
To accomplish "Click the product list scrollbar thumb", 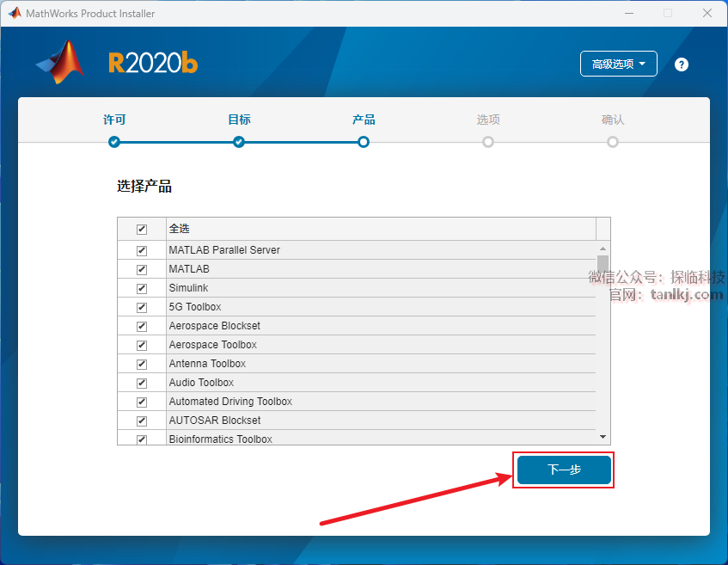I will pyautogui.click(x=603, y=264).
